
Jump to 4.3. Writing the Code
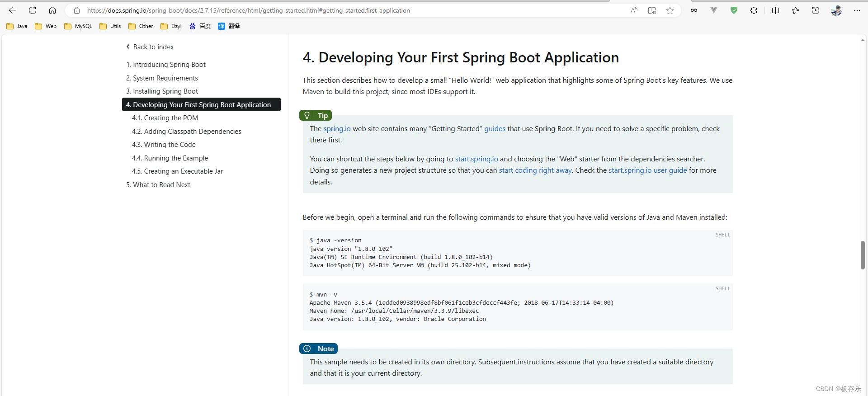pos(164,145)
